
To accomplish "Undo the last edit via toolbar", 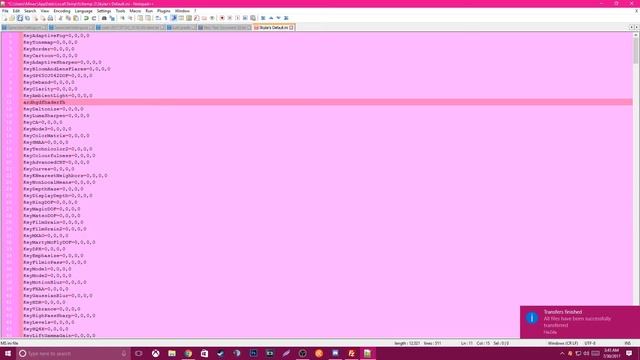I will click(86, 18).
